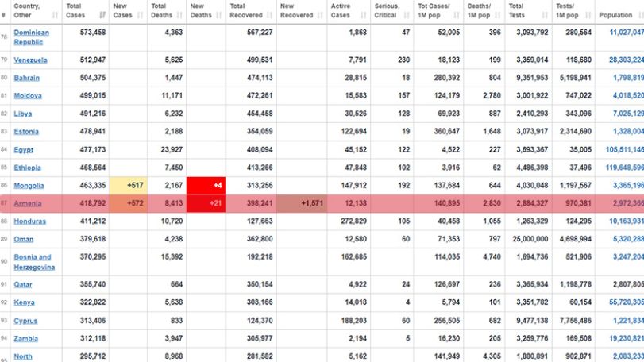Click Bahrain total tests value 9,351,953

[x=532, y=78]
